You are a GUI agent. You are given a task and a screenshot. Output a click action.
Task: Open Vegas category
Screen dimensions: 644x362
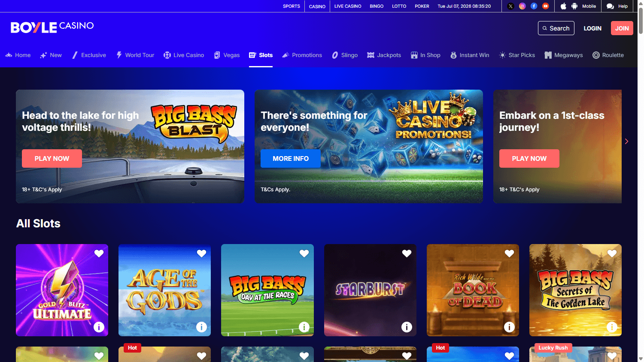pyautogui.click(x=227, y=55)
